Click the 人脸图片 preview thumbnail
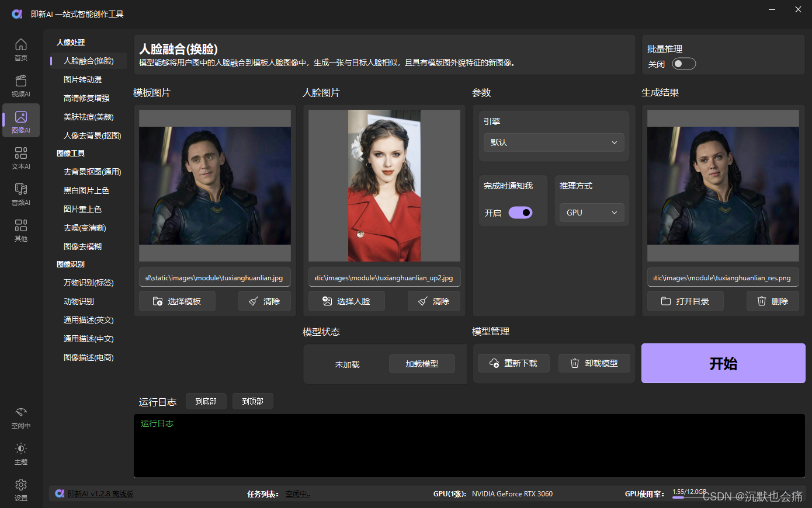Screen dimensions: 812x508 point(384,186)
